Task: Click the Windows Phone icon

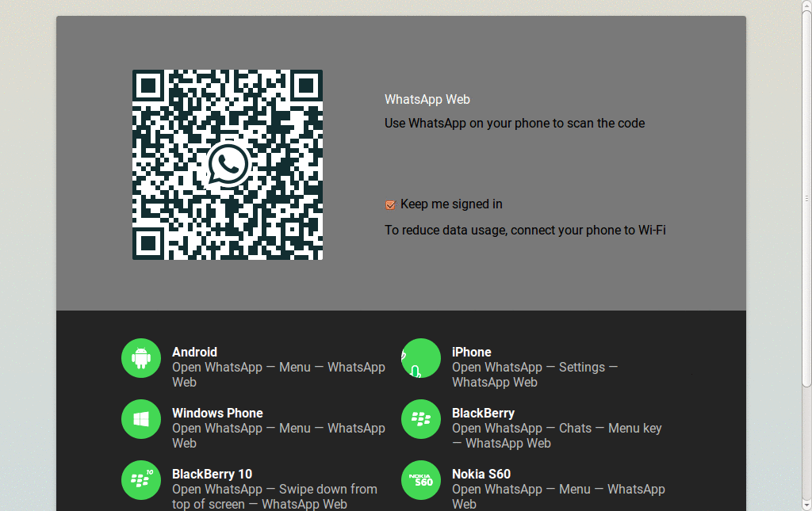Action: [x=141, y=418]
